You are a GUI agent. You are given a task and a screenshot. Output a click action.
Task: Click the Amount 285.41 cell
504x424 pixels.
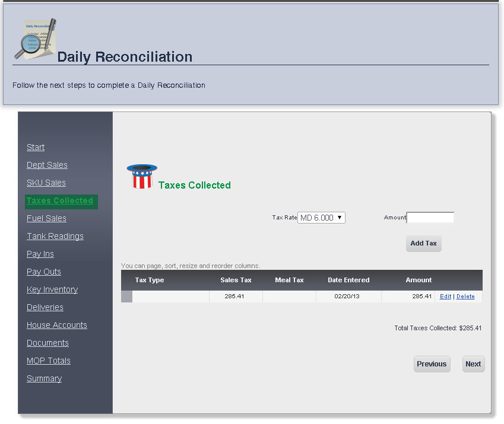408,297
